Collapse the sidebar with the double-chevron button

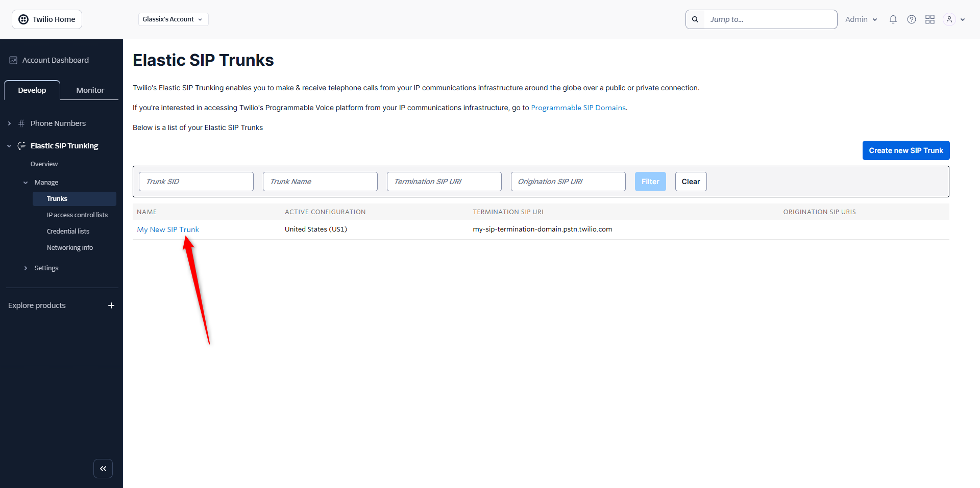pyautogui.click(x=103, y=469)
